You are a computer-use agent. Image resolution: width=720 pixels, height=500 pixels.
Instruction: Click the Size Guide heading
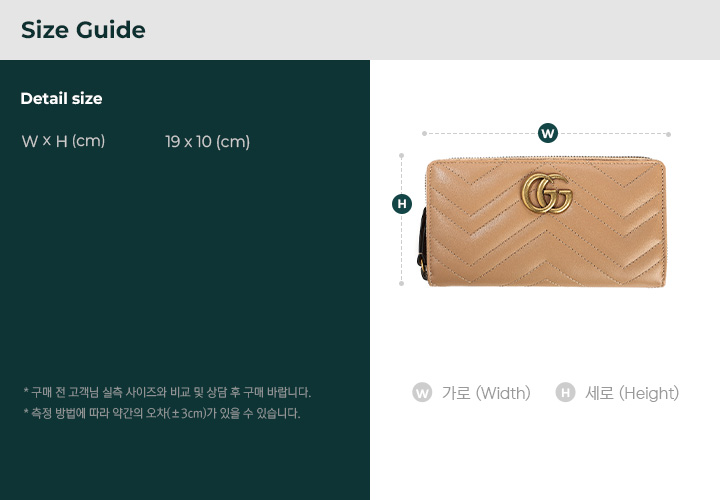pos(83,30)
